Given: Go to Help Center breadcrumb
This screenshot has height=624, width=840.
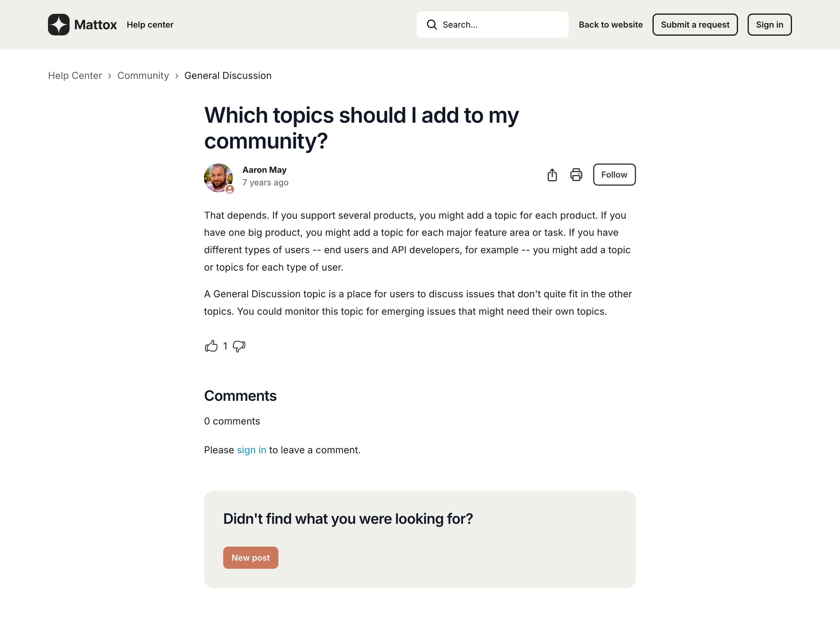Looking at the screenshot, I should [75, 76].
